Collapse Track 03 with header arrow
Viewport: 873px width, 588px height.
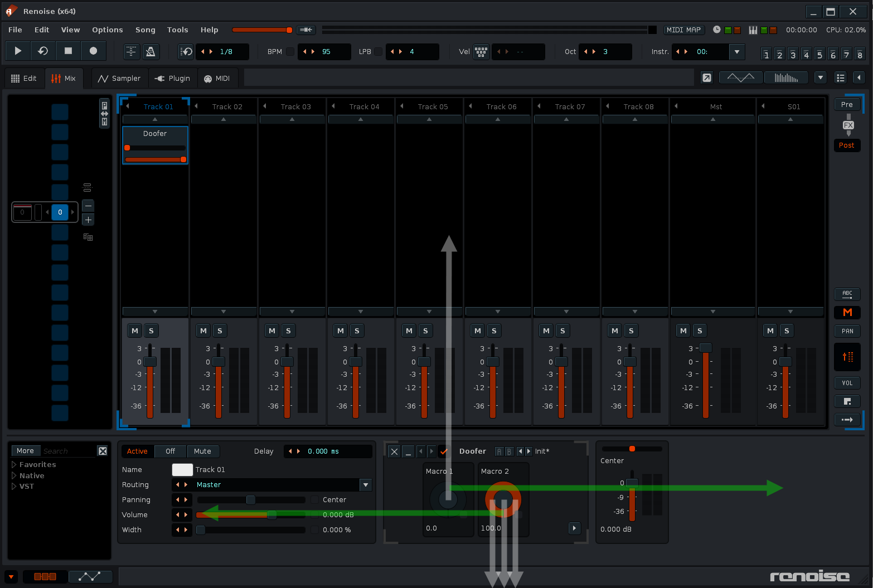point(265,106)
